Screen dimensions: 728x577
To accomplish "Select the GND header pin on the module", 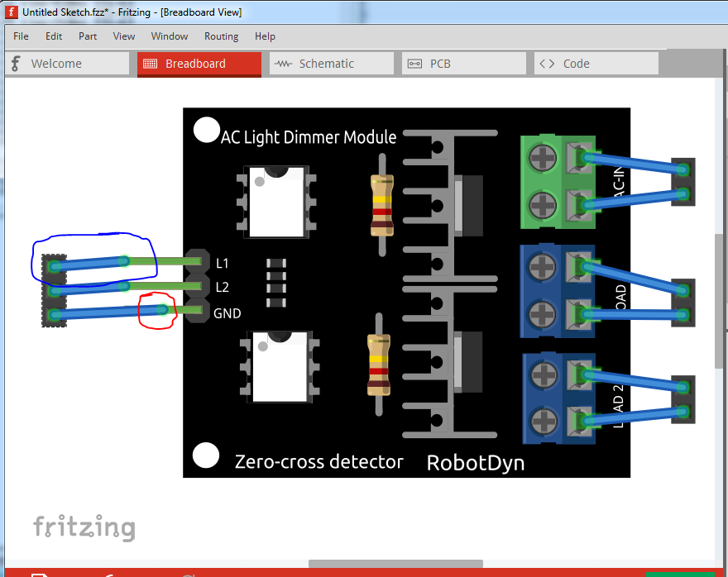I will (198, 310).
